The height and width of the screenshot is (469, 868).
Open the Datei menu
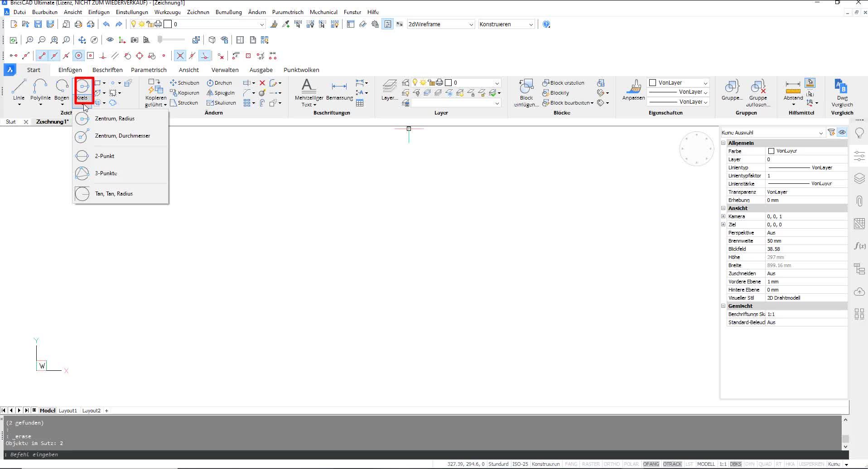[x=19, y=12]
